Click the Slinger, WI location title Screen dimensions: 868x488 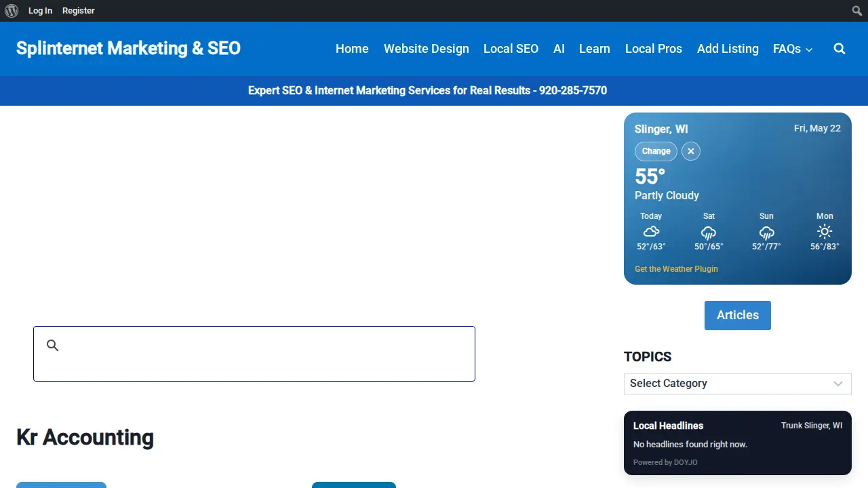coord(661,129)
